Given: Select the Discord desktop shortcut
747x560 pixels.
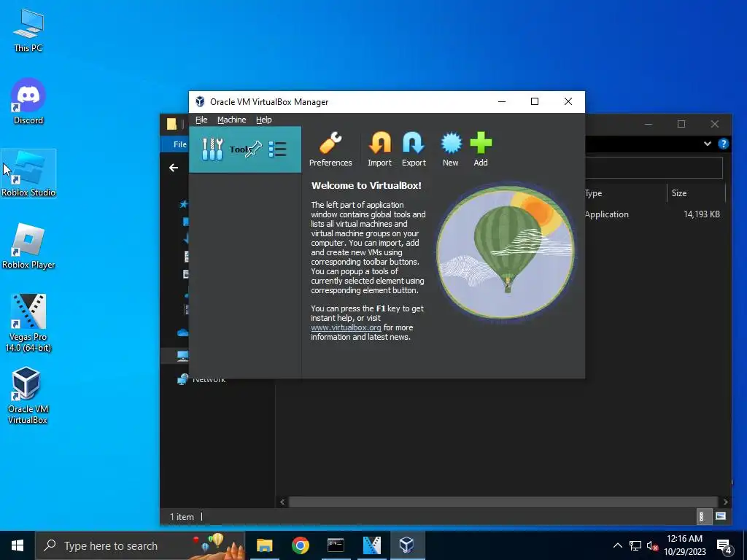Looking at the screenshot, I should coord(28,102).
